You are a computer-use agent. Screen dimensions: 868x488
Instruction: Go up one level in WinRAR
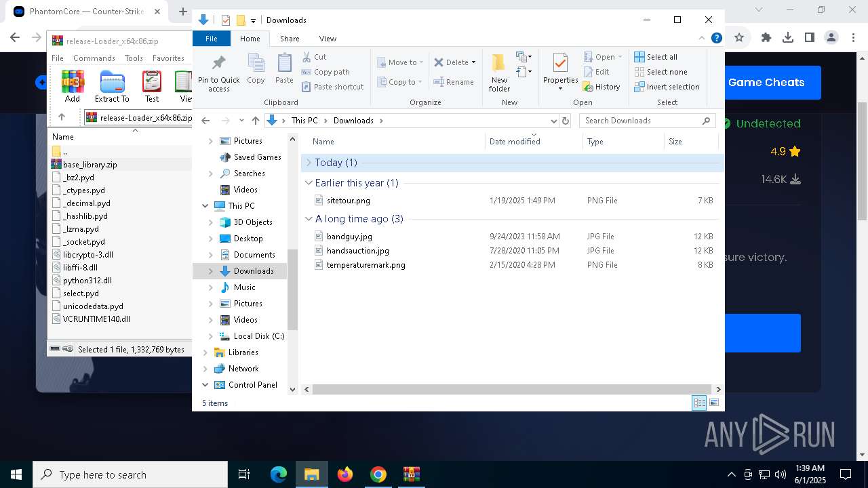(62, 117)
